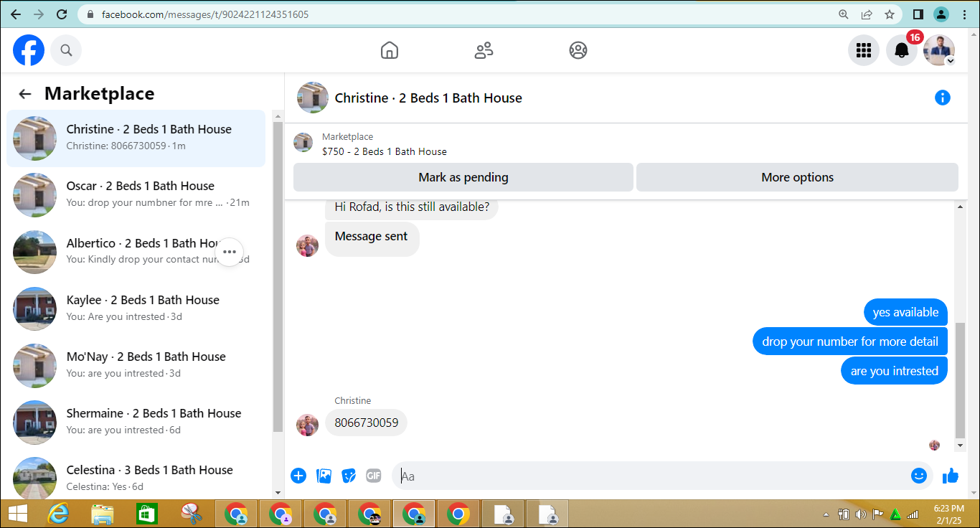980x528 pixels.
Task: Go to the Home feed icon
Action: (390, 50)
